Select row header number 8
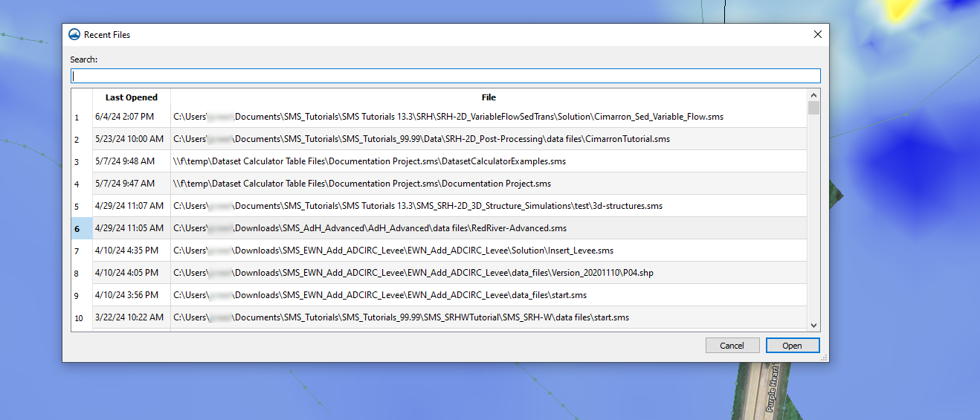980x420 pixels. click(x=82, y=273)
